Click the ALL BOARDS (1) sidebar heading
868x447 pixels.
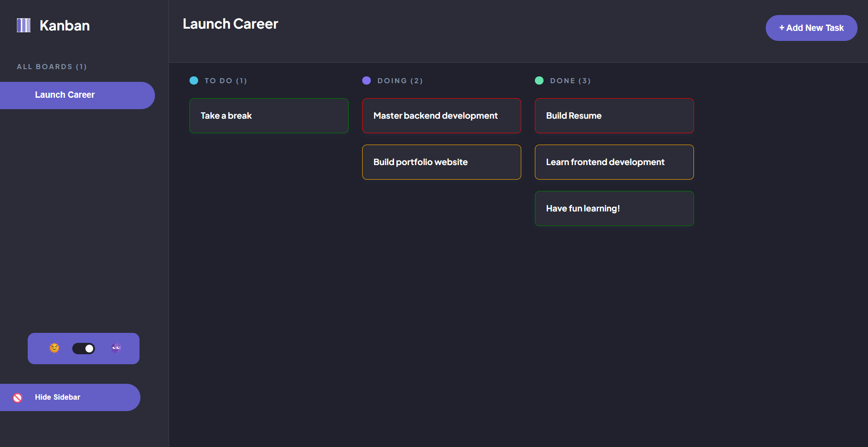(x=52, y=67)
